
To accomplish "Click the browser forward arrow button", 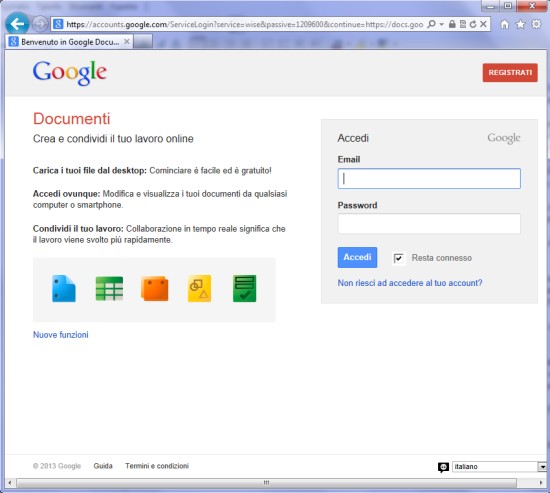I will click(40, 24).
